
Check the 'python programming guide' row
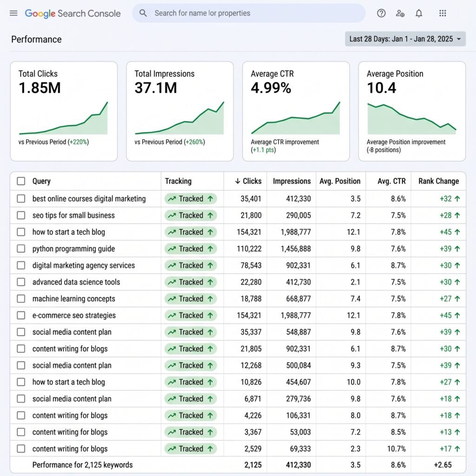click(x=21, y=249)
